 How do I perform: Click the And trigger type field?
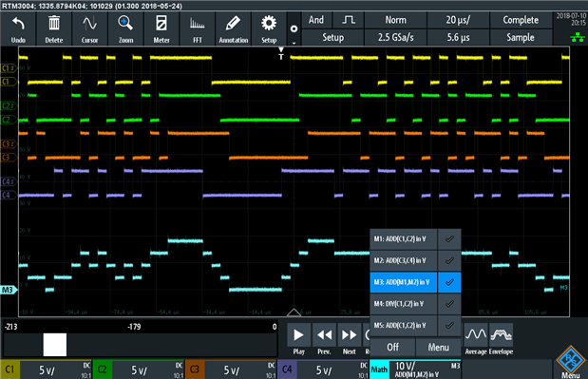coord(316,20)
